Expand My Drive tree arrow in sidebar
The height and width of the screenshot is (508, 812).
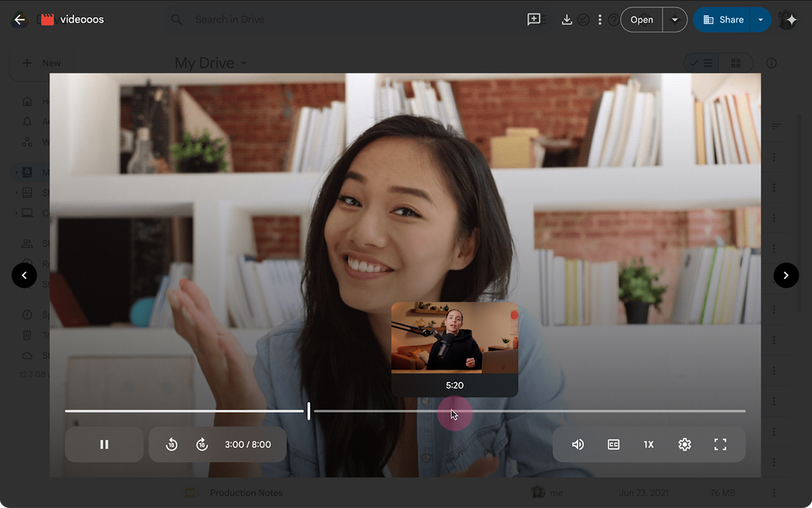(x=16, y=172)
